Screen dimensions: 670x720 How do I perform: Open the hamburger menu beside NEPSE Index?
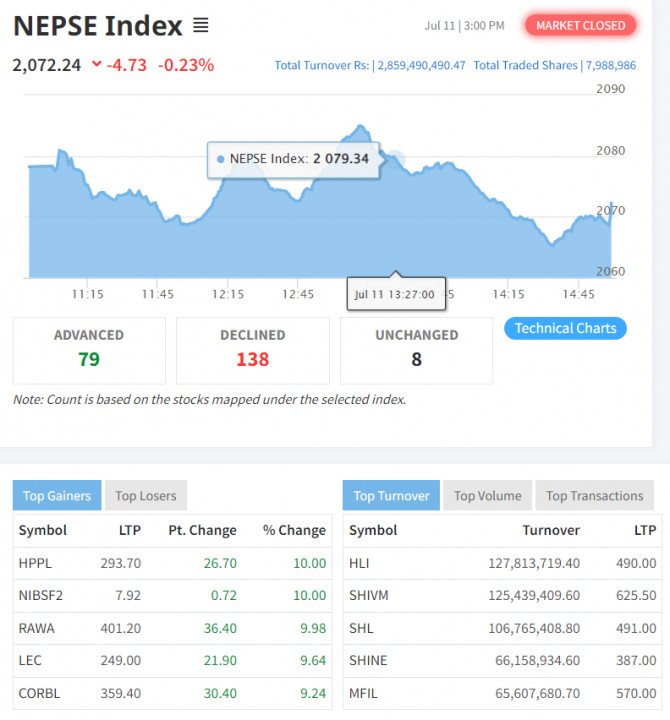pyautogui.click(x=201, y=25)
